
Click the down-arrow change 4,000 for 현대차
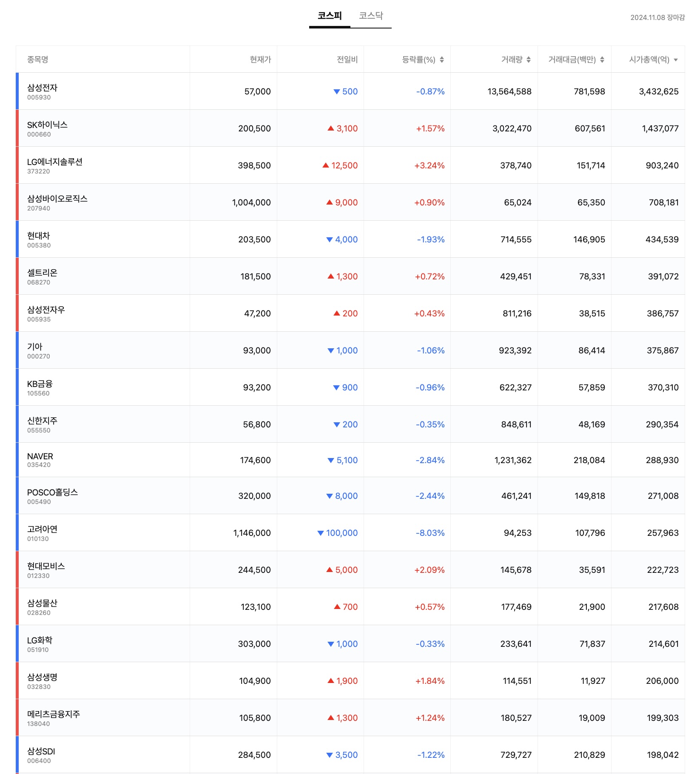(342, 239)
